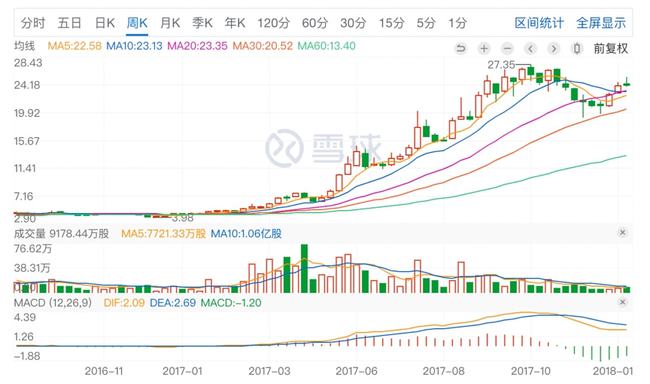Choose the 5分 interval tab
Viewport: 650px width, 384px height.
coord(426,23)
